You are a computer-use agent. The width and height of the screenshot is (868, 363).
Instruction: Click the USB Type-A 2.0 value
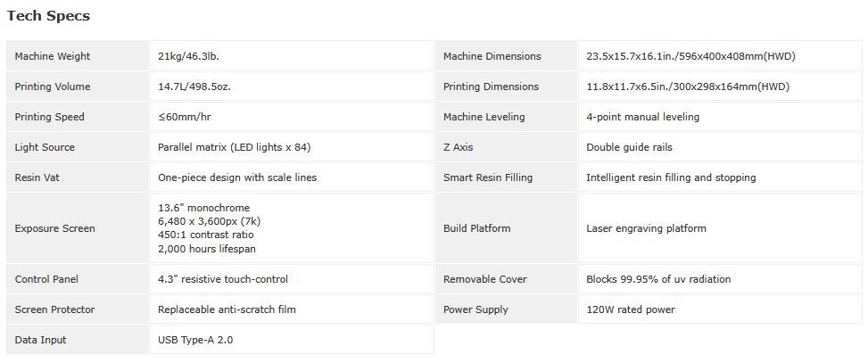pos(195,340)
